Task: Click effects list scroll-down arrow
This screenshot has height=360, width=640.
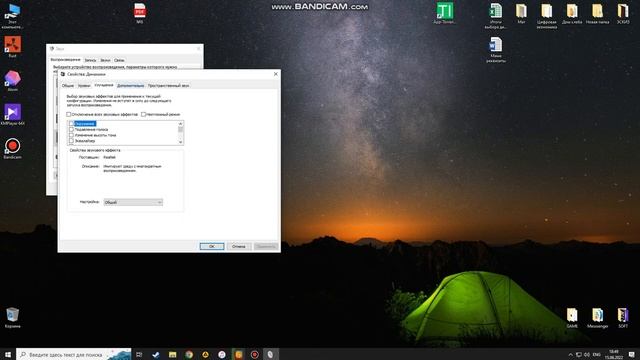Action: click(x=180, y=142)
